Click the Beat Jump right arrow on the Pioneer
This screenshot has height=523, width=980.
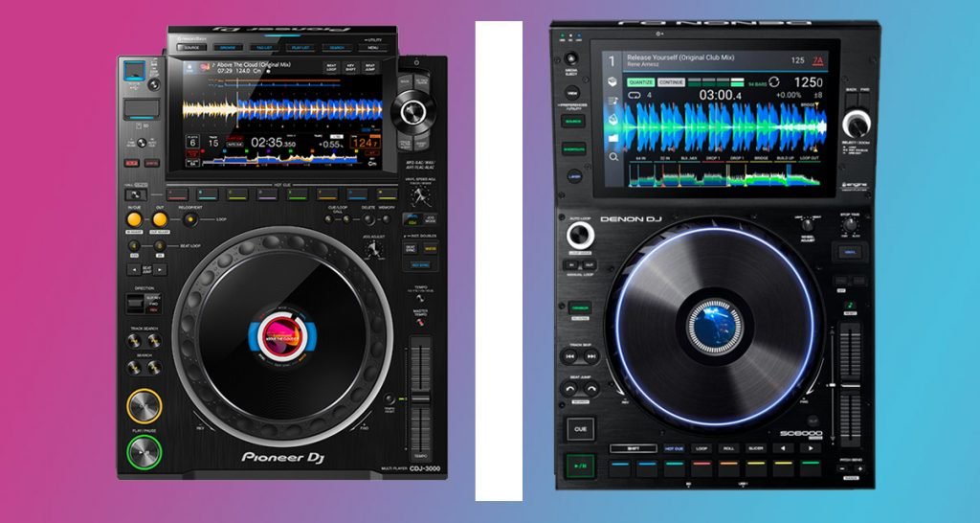coord(160,269)
